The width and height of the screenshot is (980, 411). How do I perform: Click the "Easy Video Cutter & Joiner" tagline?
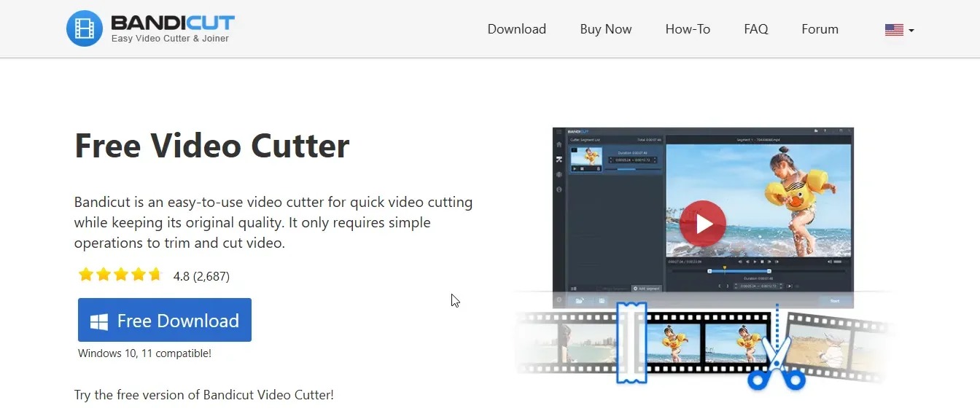[x=170, y=39]
